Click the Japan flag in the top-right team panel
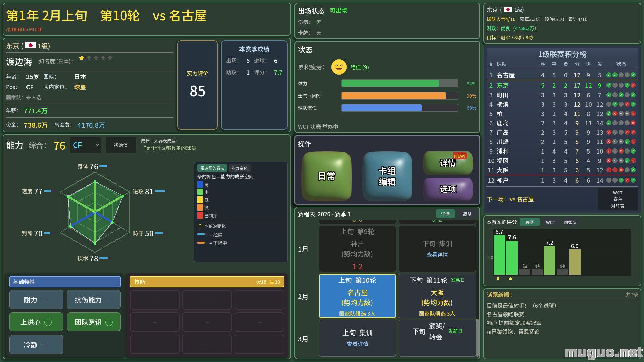Viewport: 644px width, 362px height. (508, 10)
